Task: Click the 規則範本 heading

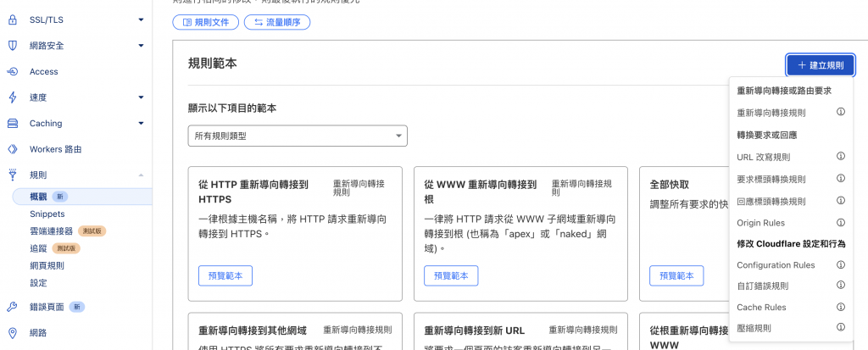Action: coord(213,64)
